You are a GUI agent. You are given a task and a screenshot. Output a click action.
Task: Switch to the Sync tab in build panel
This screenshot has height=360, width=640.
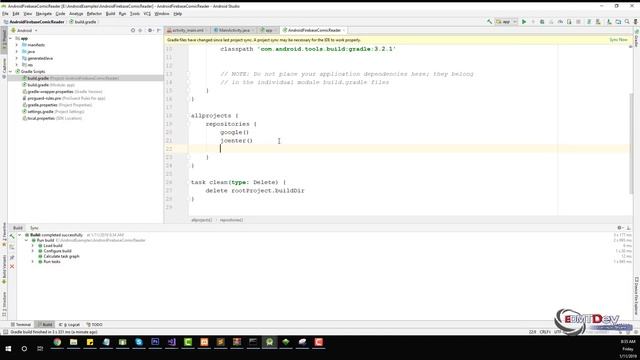(34, 228)
